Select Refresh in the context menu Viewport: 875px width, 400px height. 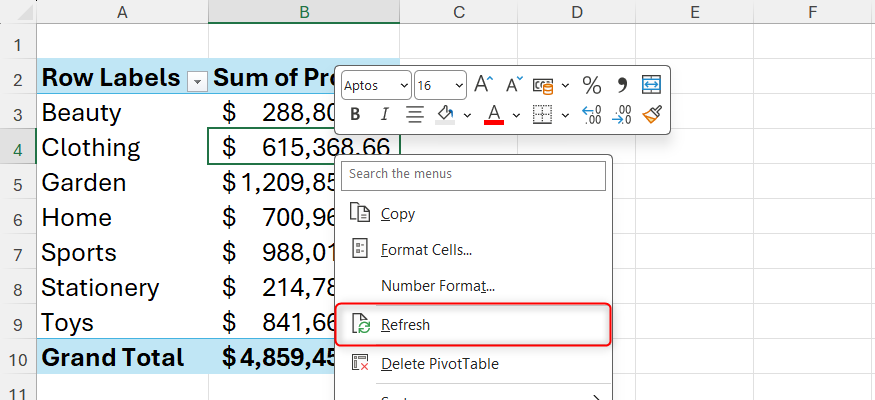(x=473, y=324)
